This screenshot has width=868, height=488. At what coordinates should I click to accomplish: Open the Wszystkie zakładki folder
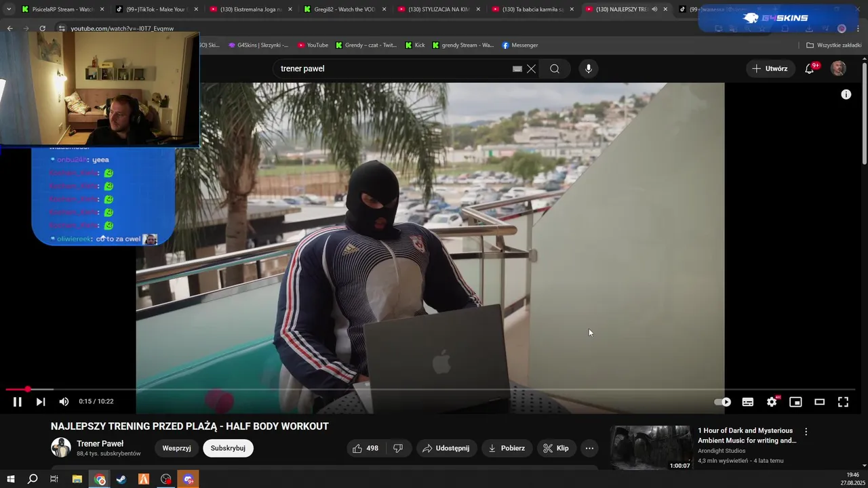(834, 45)
